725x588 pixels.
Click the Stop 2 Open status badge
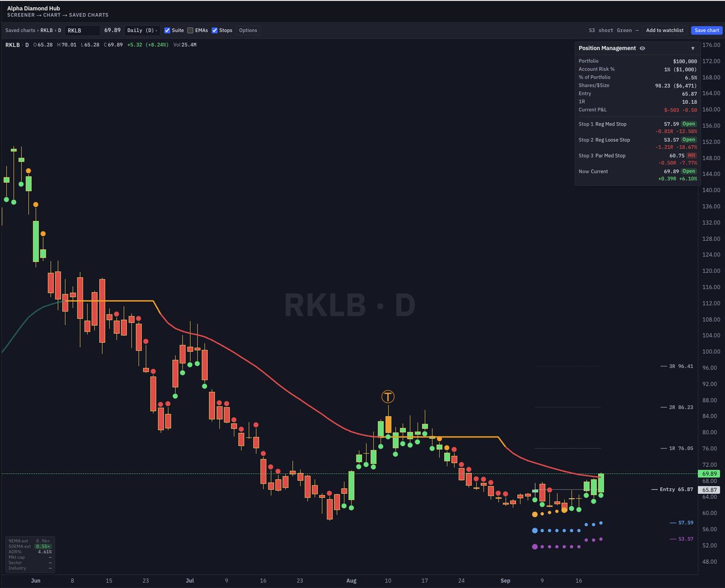[689, 139]
